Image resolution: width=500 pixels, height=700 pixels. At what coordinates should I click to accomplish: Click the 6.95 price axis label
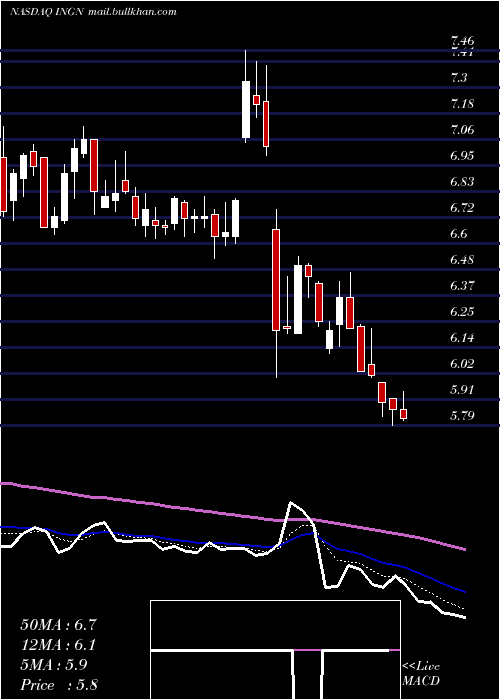462,156
